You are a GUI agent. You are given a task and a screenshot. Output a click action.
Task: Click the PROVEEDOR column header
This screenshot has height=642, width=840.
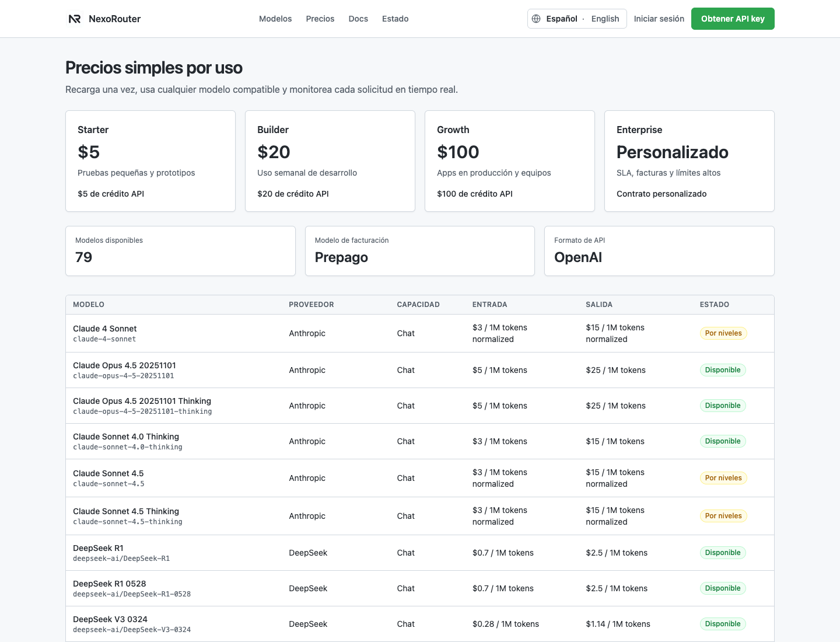(x=311, y=305)
